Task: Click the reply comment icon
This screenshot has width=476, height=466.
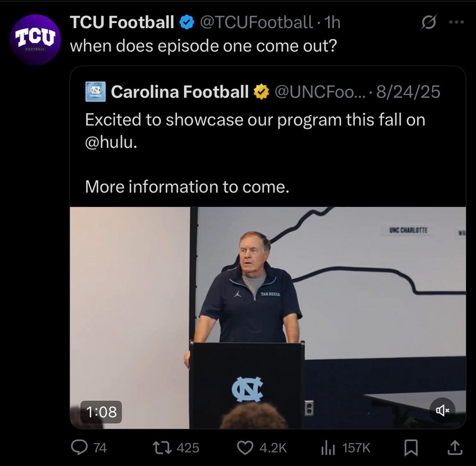Action: pyautogui.click(x=80, y=447)
